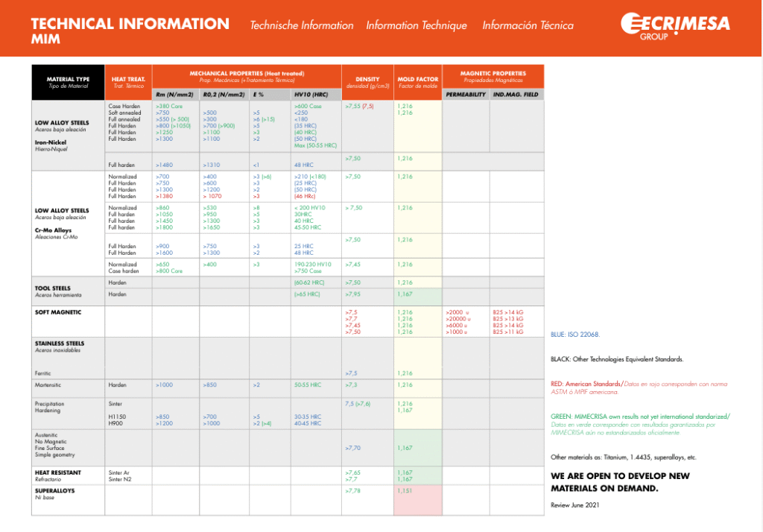Click the 'Iron-Nickel' material label
The height and width of the screenshot is (532, 763).
click(51, 142)
